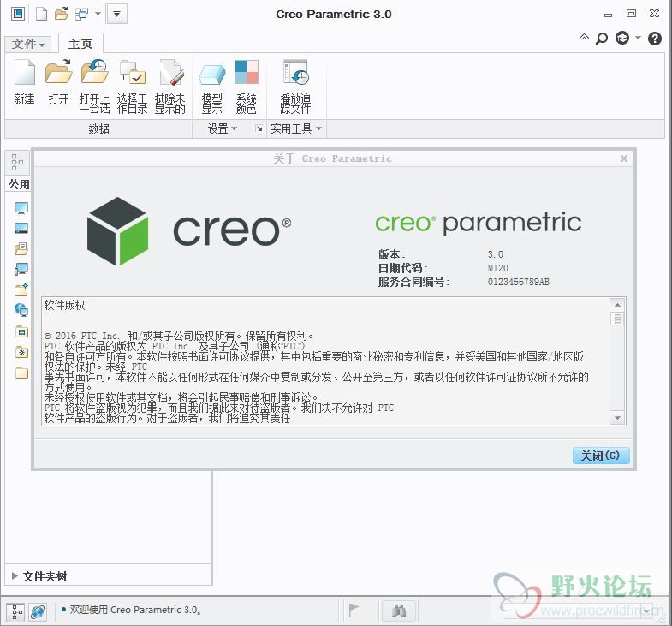The image size is (672, 626).
Task: Open the Help question mark icon
Action: click(x=654, y=39)
